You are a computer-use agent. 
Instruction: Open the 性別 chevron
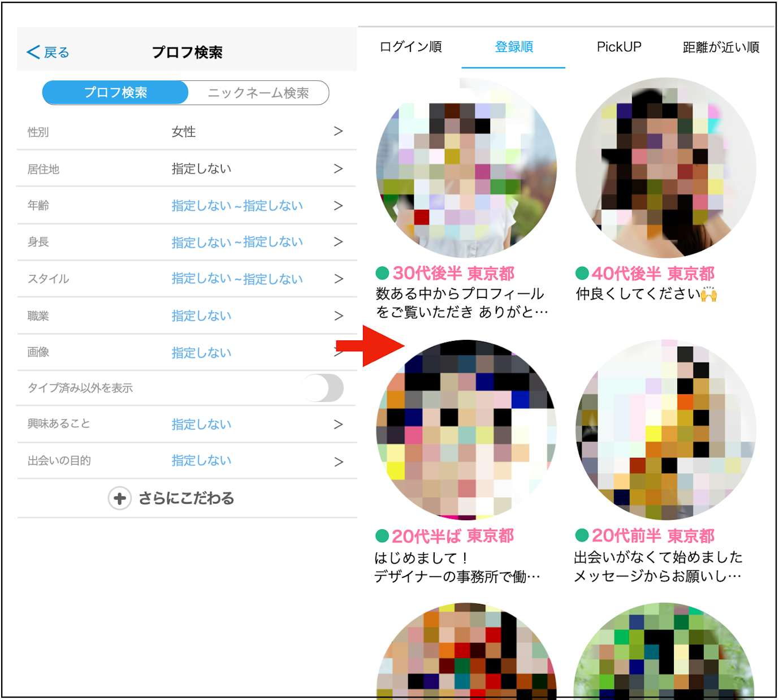click(x=338, y=131)
